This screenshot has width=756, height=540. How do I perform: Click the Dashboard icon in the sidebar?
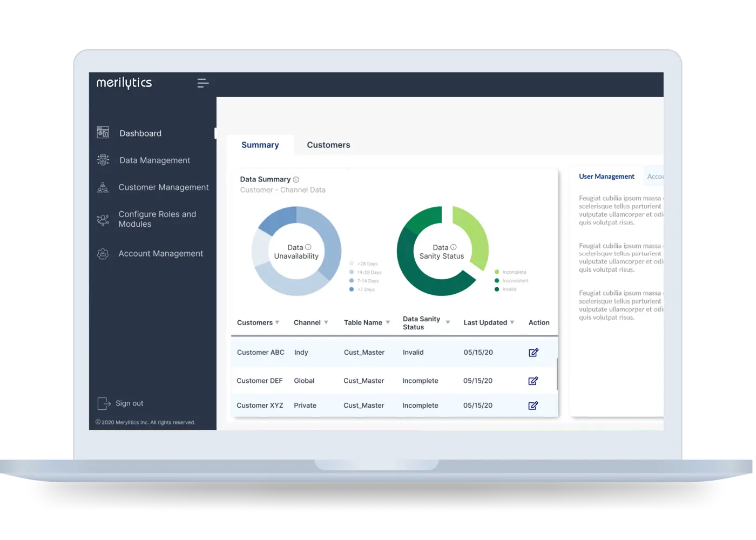(103, 132)
